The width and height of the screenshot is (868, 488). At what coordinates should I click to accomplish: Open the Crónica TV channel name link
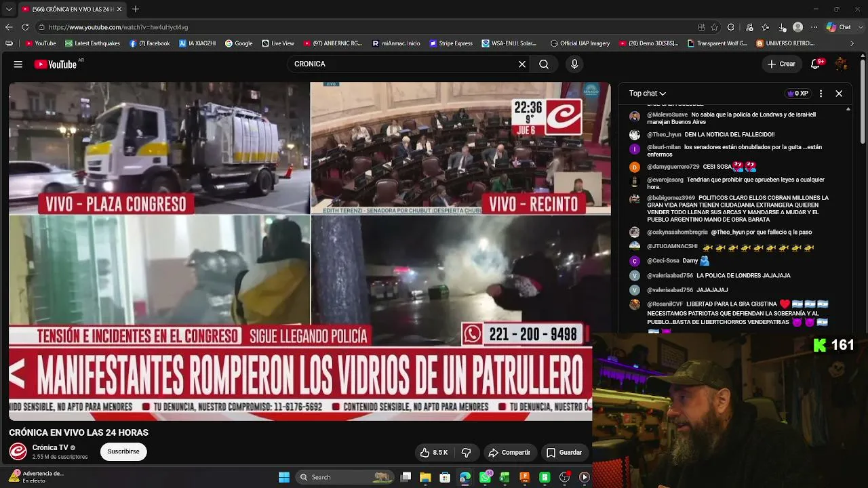(x=50, y=447)
